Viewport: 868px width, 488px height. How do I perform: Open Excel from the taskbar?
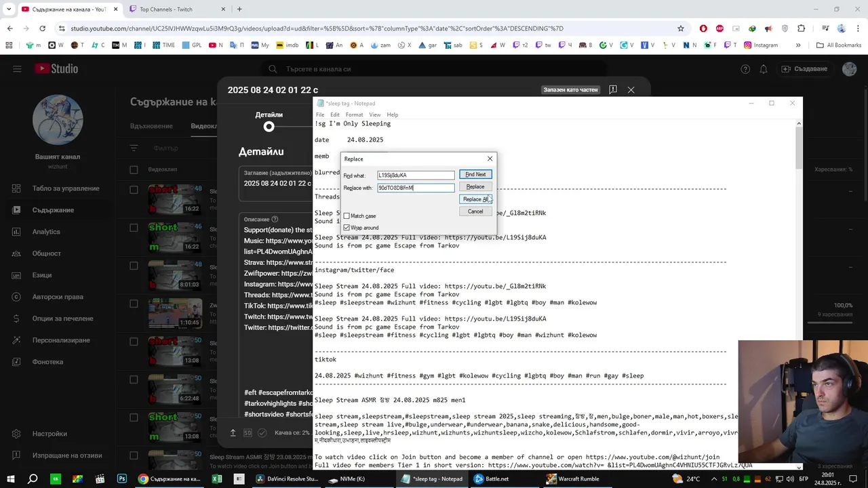pyautogui.click(x=217, y=479)
